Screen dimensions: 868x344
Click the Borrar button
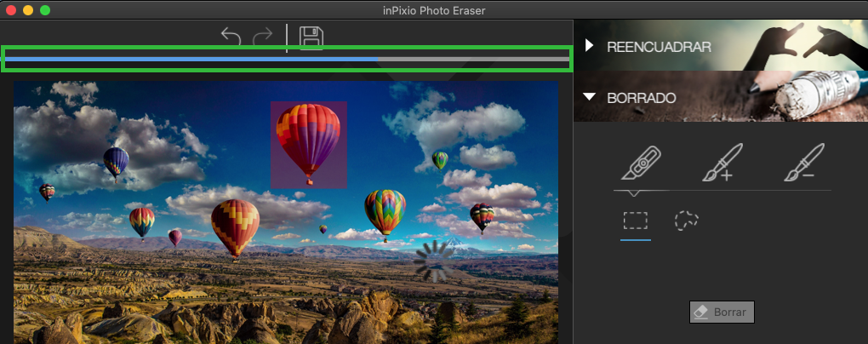point(722,312)
